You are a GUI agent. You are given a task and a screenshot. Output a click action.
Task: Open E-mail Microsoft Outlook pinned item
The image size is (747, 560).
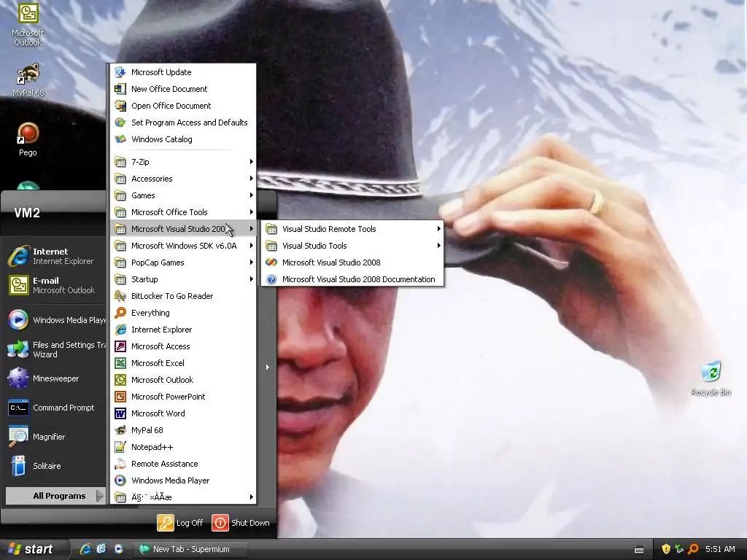pos(55,285)
